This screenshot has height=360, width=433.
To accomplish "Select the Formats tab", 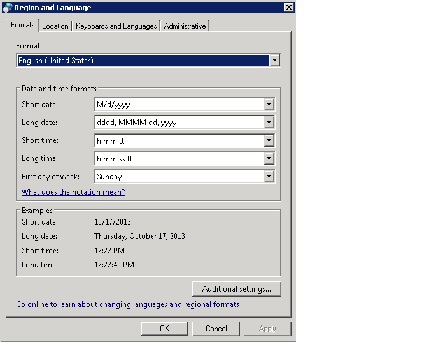I will click(x=21, y=25).
